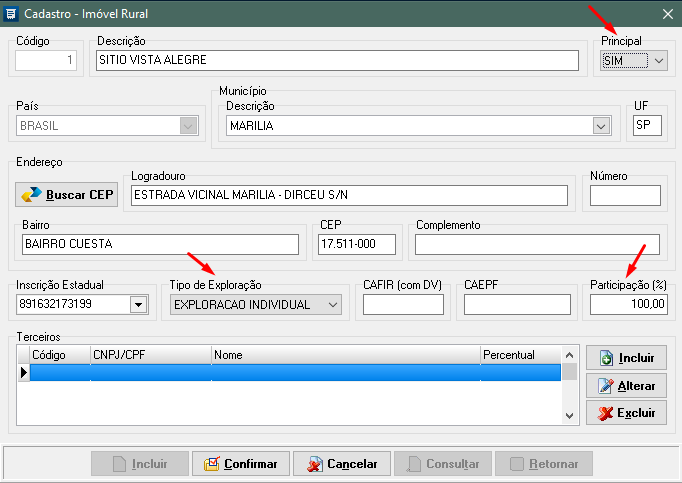The width and height of the screenshot is (682, 483).
Task: Click Excluir to remove a terceiro
Action: tap(626, 413)
